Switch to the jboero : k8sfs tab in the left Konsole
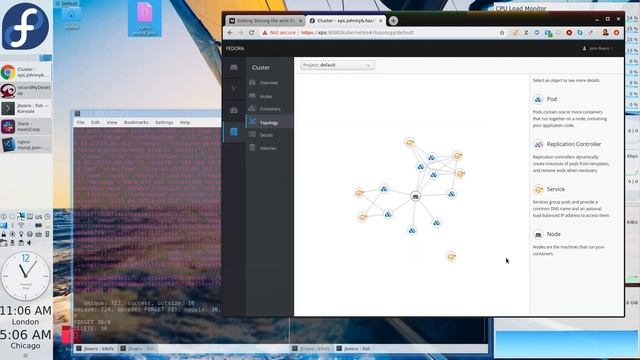This screenshot has height=360, width=640. point(95,349)
